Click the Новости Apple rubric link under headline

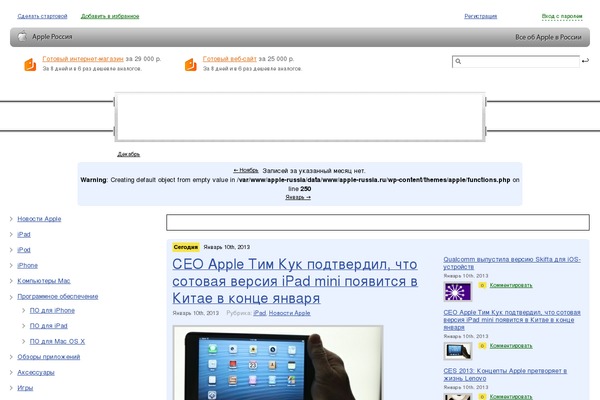point(289,313)
